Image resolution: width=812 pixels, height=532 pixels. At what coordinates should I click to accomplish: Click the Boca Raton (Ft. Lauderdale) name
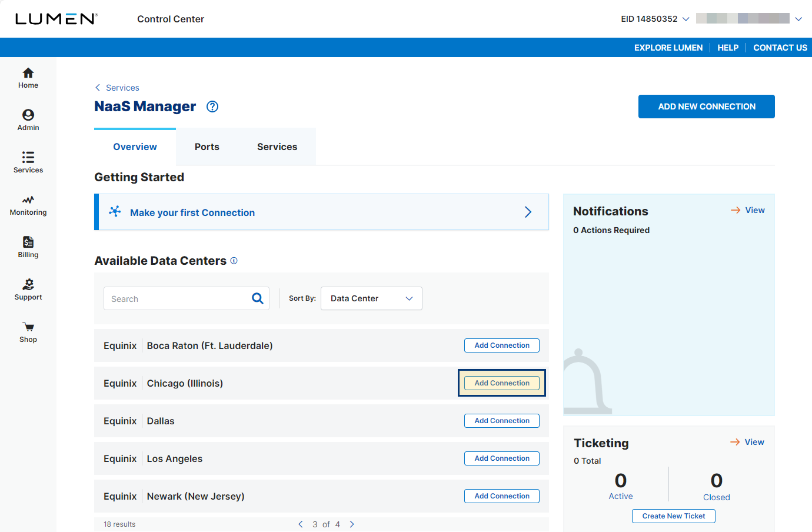[210, 345]
